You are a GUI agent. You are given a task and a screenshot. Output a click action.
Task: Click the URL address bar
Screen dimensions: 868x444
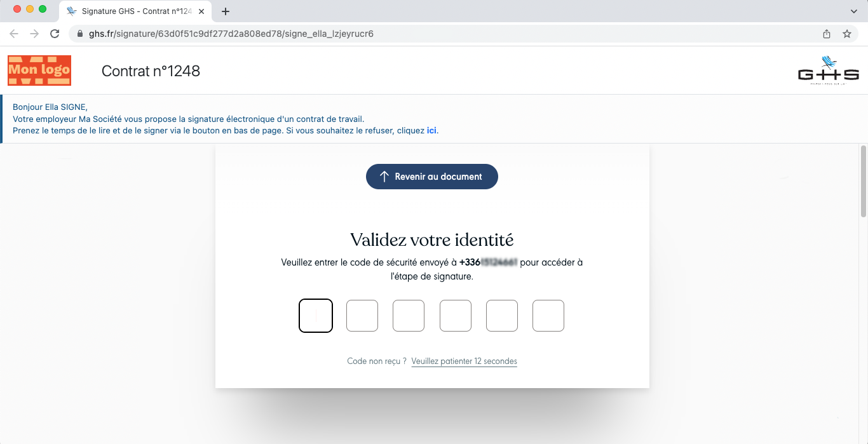[445, 34]
